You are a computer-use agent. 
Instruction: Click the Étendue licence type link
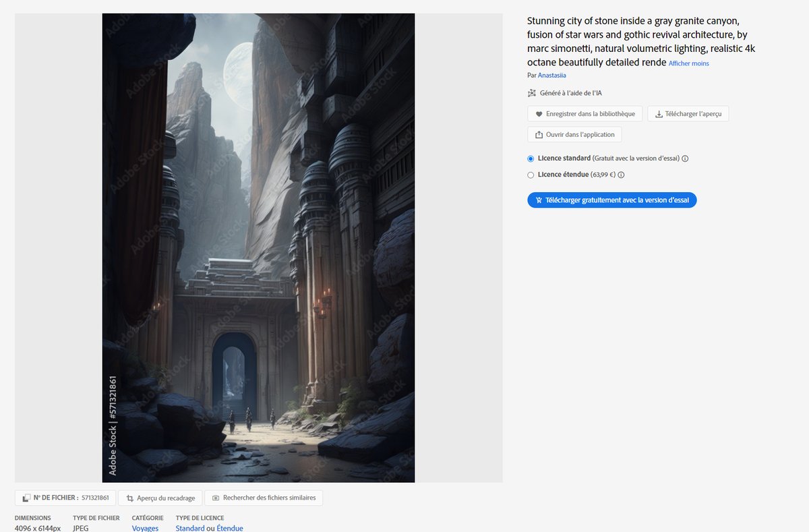coord(230,528)
